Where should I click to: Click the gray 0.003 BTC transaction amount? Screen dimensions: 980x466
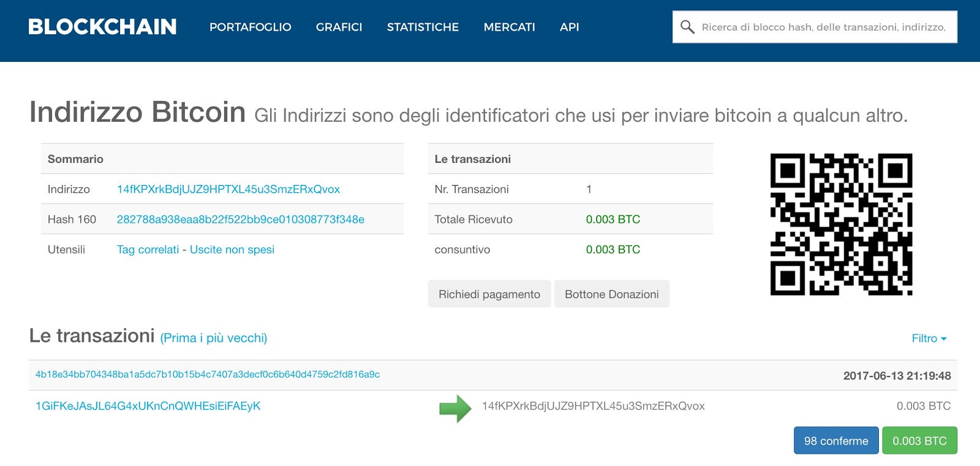point(924,406)
